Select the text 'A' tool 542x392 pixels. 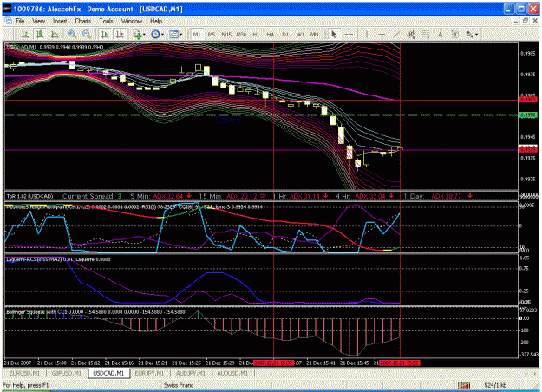(x=441, y=34)
